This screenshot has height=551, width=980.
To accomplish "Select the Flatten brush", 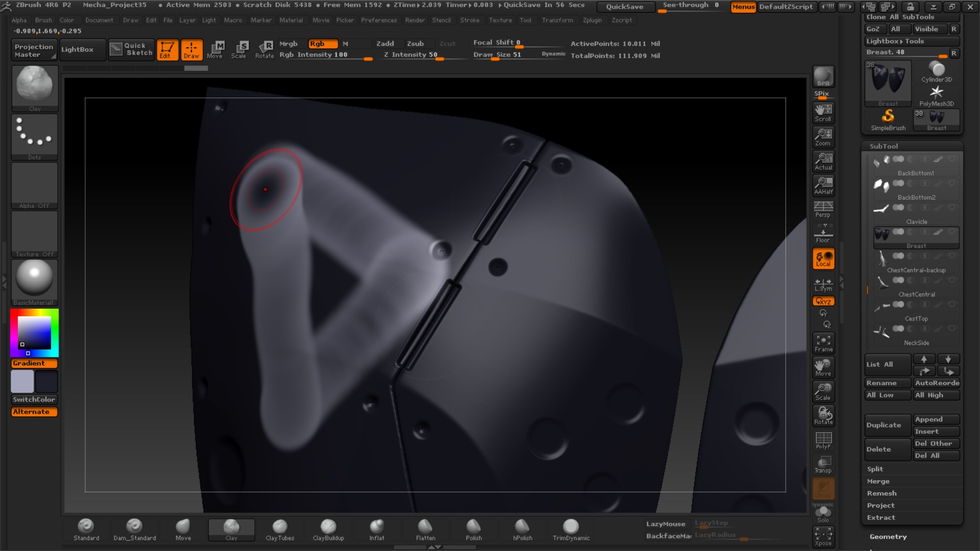I will pyautogui.click(x=425, y=530).
